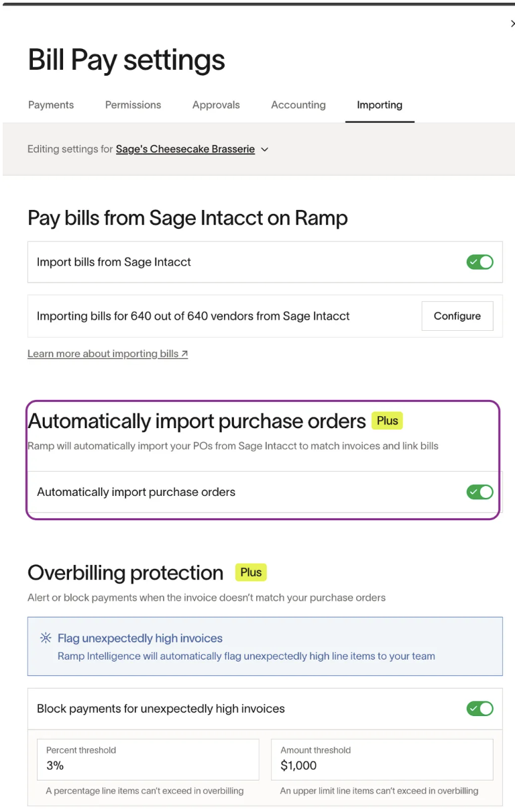
Task: Click the arrow icon in top-right corner
Action: tap(512, 24)
